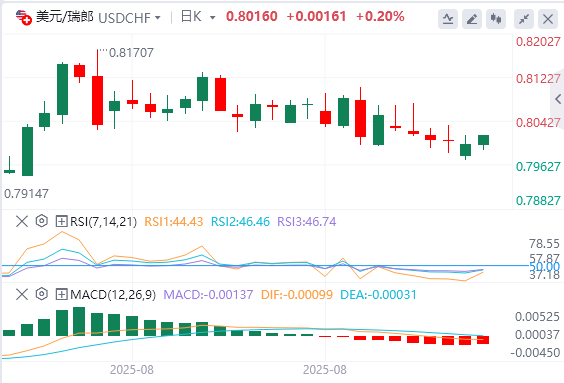Expand the right side panel chevron
This screenshot has width=564, height=383.
[x=558, y=99]
